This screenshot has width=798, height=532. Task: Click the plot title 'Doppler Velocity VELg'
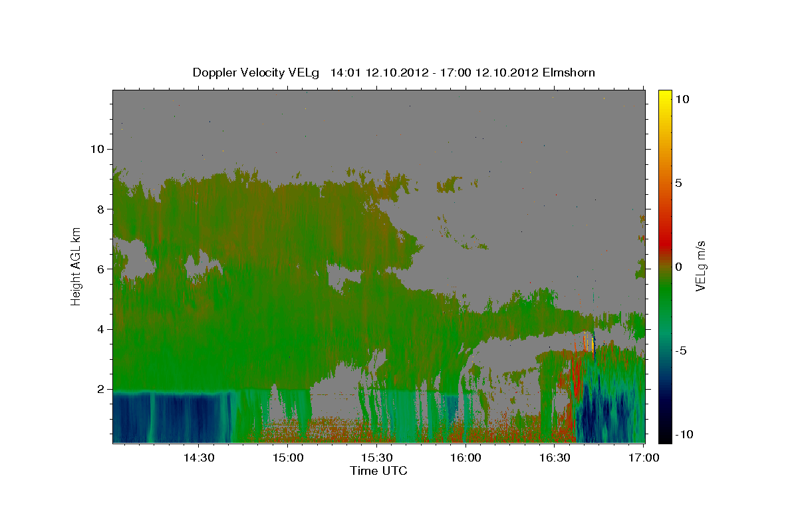[x=256, y=72]
